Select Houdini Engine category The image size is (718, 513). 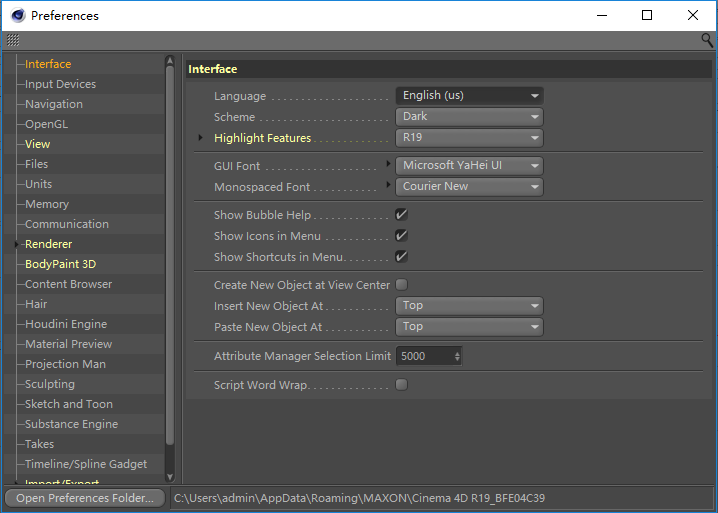click(66, 324)
